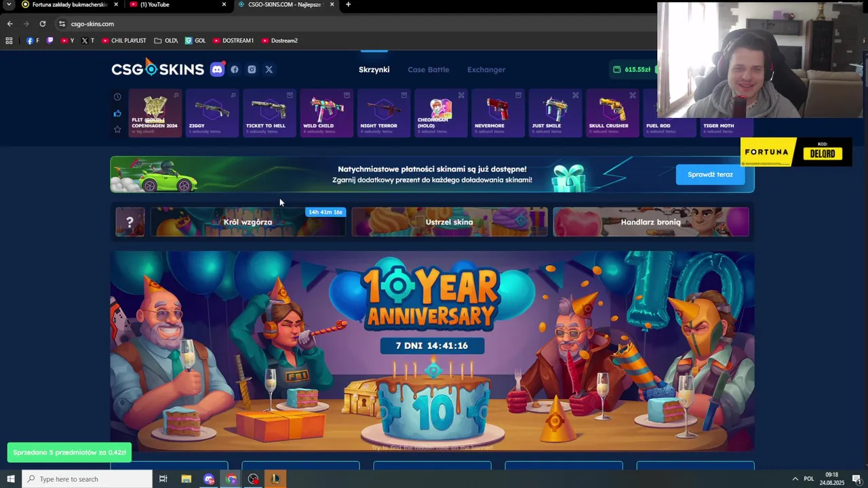
Task: Open the OLD bookmarks folder
Action: (166, 41)
